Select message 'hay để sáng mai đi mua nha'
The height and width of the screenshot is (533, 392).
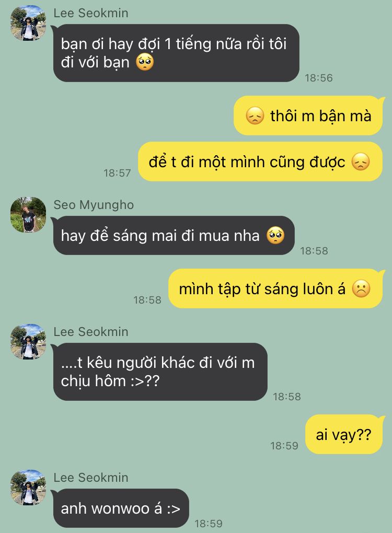pos(174,235)
